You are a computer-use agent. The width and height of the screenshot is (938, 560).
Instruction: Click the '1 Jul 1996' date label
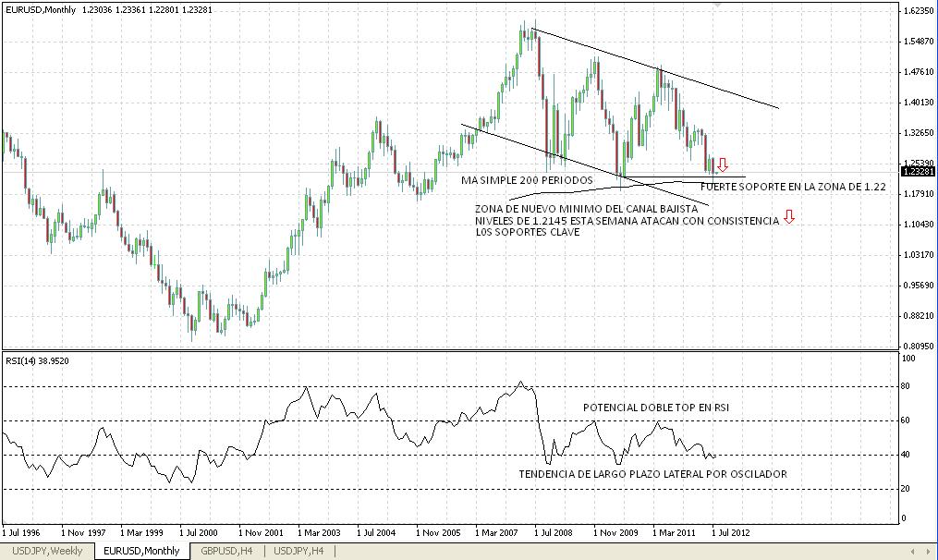21,532
